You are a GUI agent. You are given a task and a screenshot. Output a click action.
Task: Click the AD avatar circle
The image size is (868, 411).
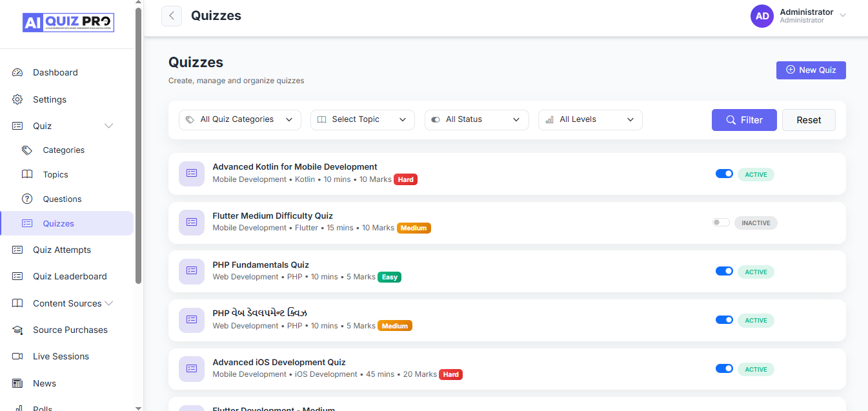(x=762, y=16)
